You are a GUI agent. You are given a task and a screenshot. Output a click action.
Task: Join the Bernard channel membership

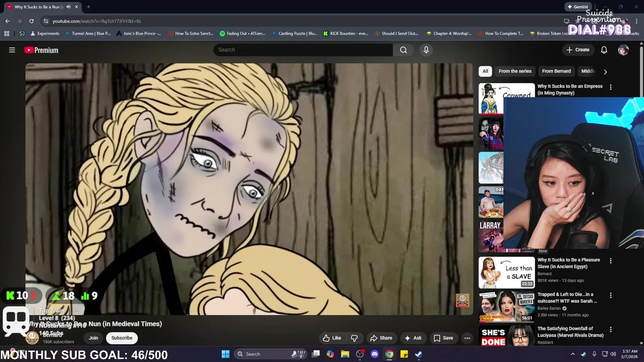click(94, 338)
